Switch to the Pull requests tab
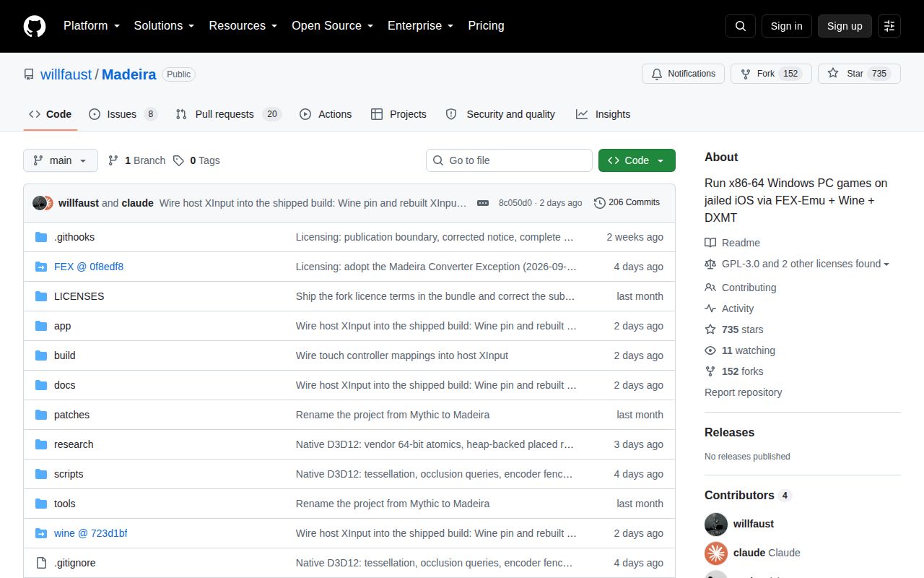Screen dimensions: 924x578 tap(228, 114)
